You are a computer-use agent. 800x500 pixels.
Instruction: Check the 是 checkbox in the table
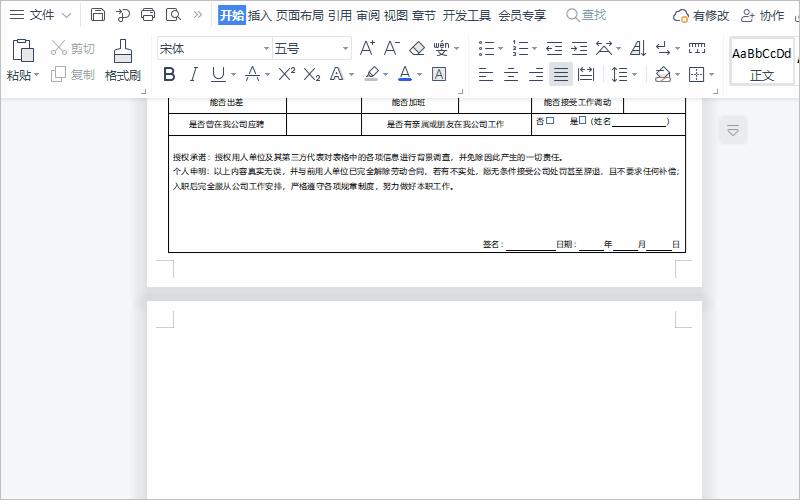click(x=583, y=120)
